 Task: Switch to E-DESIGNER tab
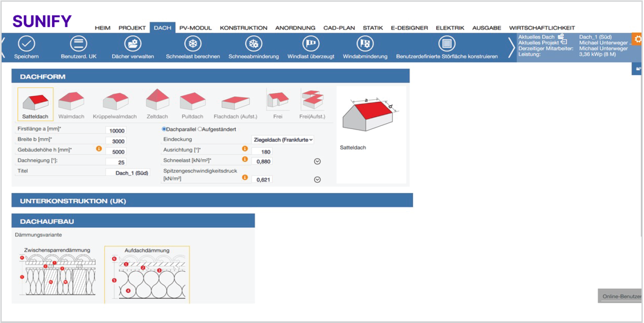pos(409,28)
